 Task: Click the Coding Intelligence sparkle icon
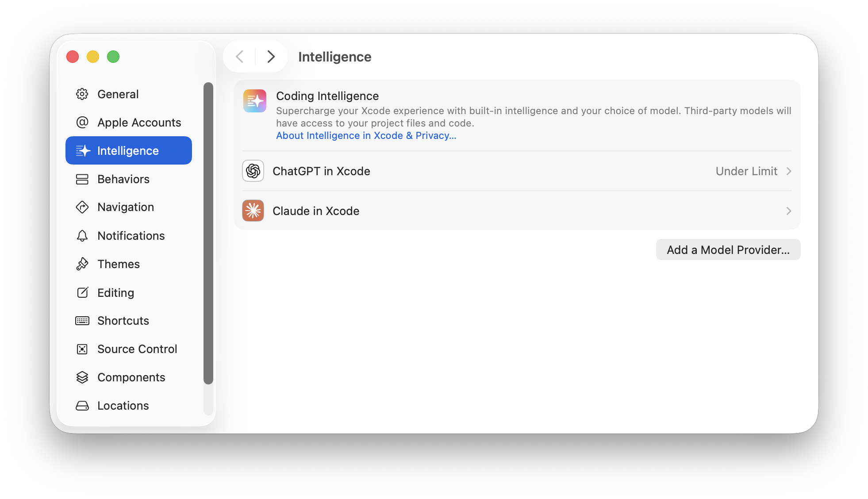[255, 101]
